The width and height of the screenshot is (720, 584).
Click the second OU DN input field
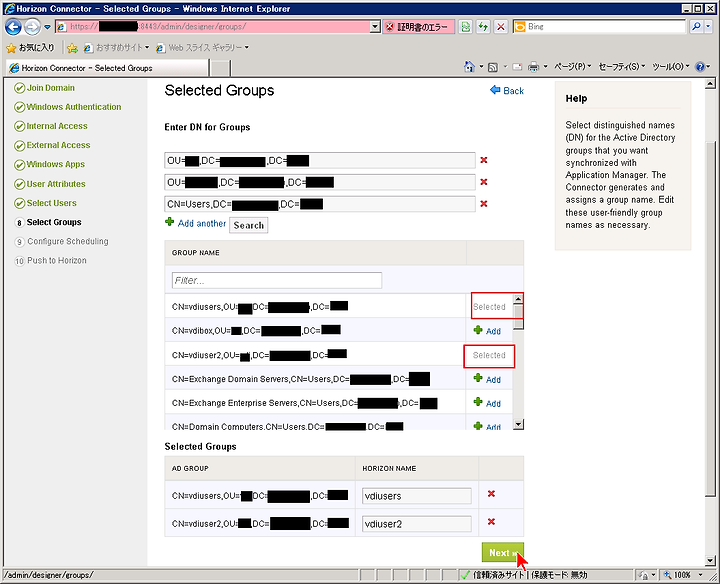point(320,182)
